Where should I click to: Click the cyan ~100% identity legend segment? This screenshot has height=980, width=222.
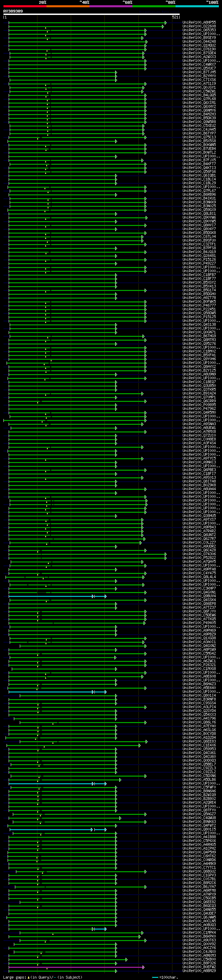pyautogui.click(x=197, y=6)
